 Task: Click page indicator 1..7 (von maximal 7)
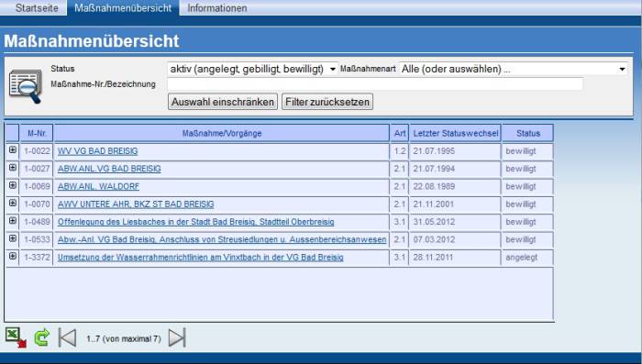[123, 338]
